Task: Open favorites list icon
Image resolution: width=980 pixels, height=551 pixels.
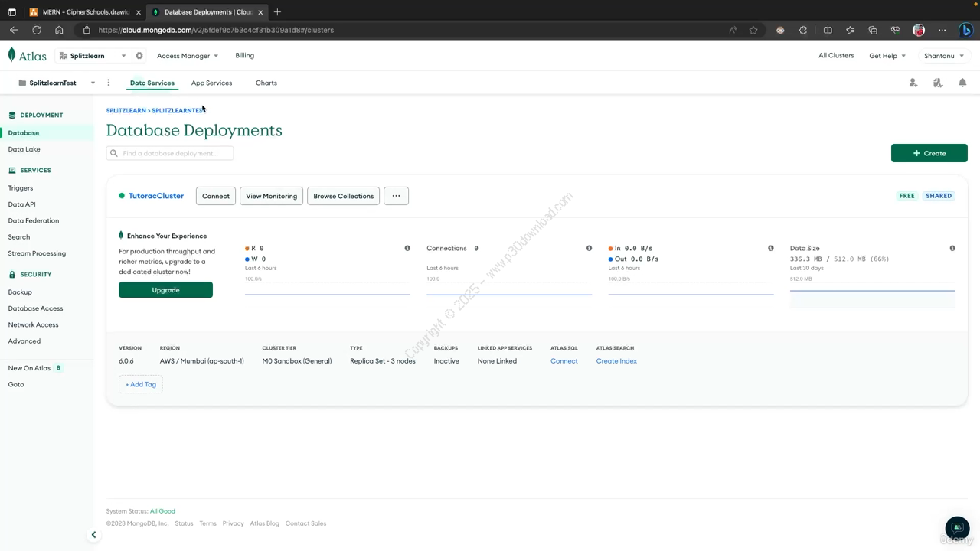Action: (850, 30)
